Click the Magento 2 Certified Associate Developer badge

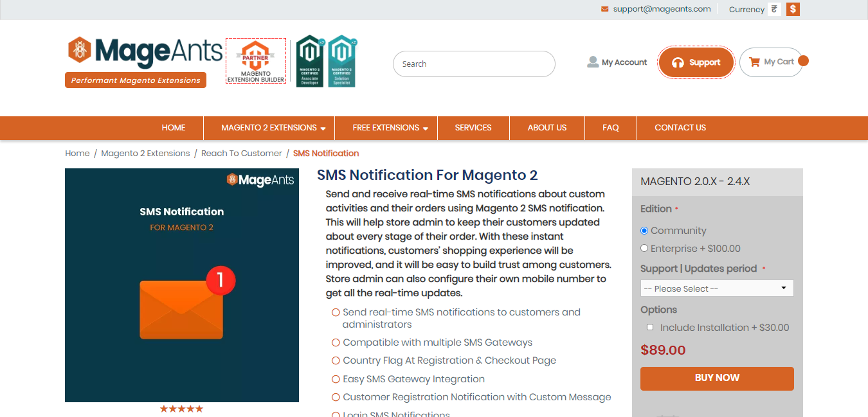click(310, 61)
